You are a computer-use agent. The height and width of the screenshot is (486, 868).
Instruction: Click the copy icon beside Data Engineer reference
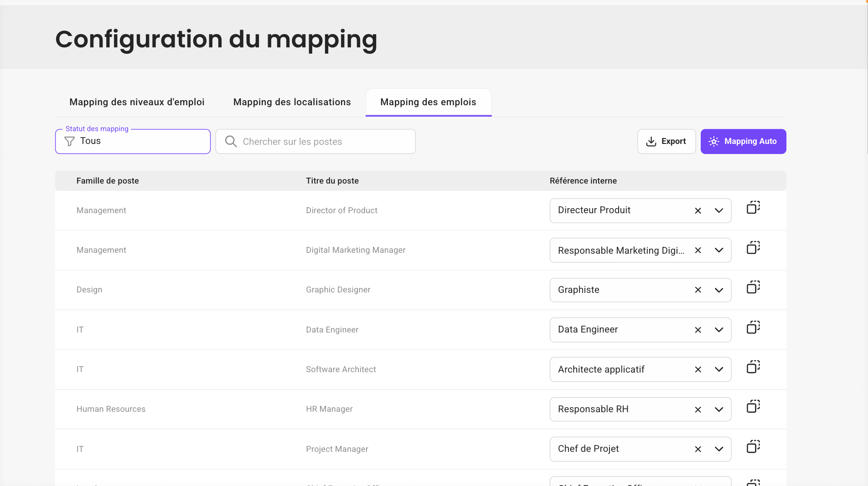753,327
